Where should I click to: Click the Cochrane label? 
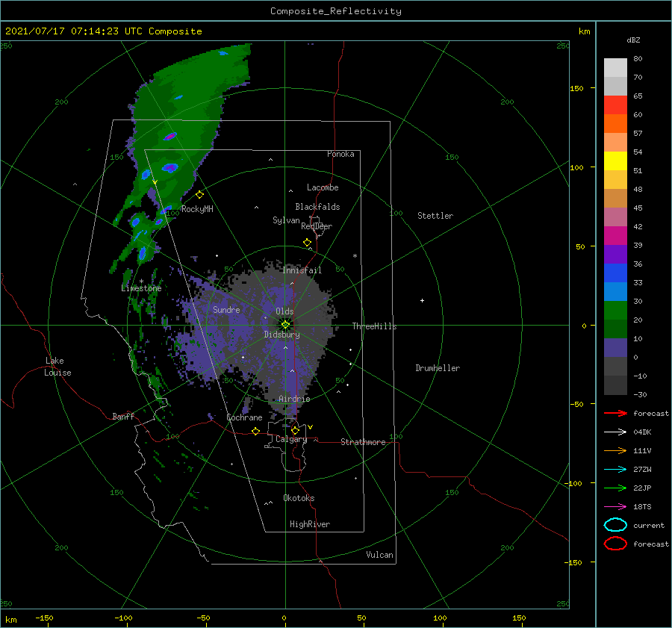(x=244, y=417)
